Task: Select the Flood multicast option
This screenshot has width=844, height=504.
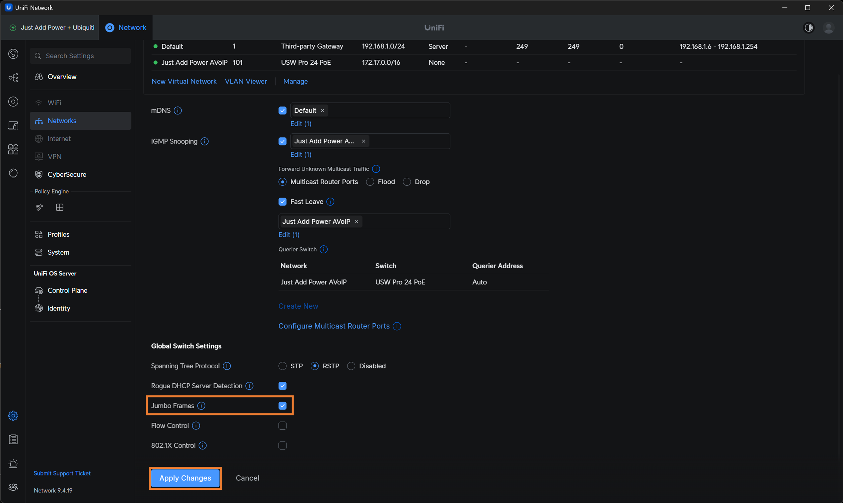Action: click(x=370, y=182)
